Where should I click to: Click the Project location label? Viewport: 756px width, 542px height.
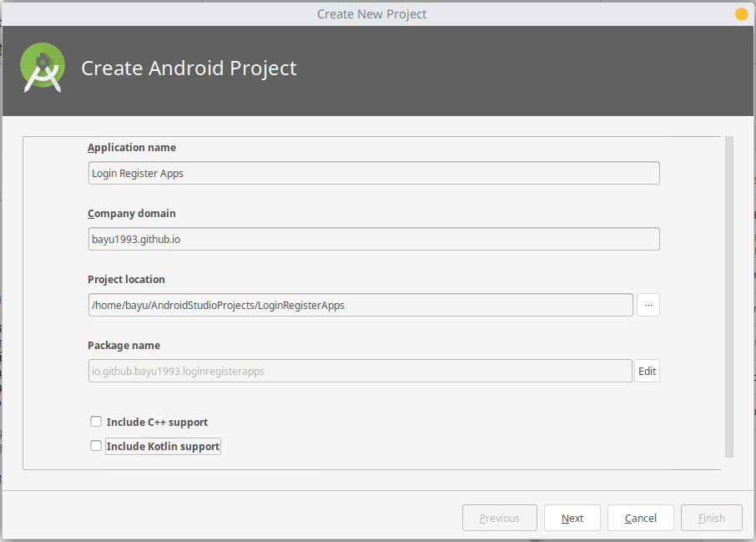point(126,280)
